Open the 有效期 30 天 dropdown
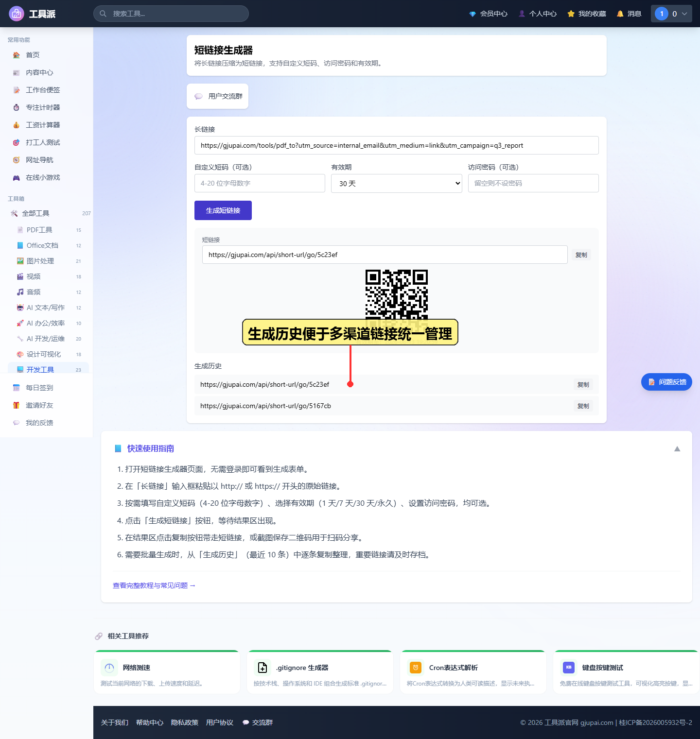 [396, 183]
